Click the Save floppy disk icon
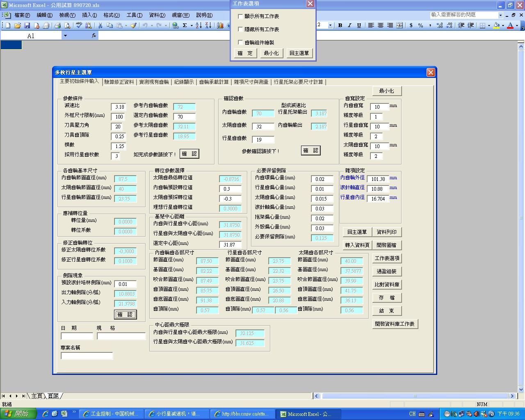This screenshot has width=525, height=420. point(27,25)
